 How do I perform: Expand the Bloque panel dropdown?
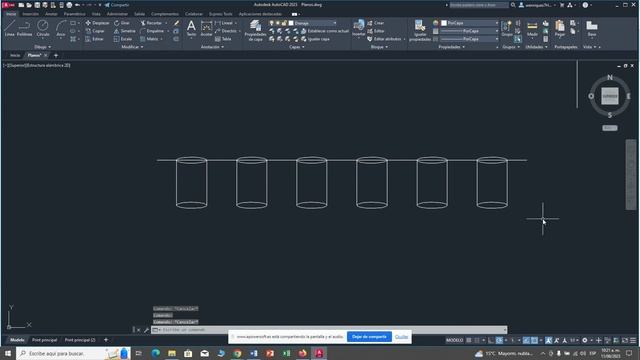(379, 47)
